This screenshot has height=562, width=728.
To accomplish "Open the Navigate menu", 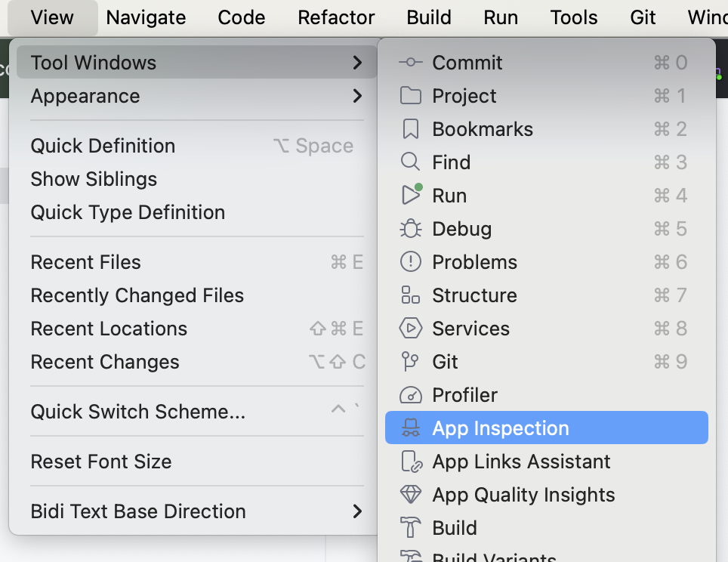I will pyautogui.click(x=146, y=17).
